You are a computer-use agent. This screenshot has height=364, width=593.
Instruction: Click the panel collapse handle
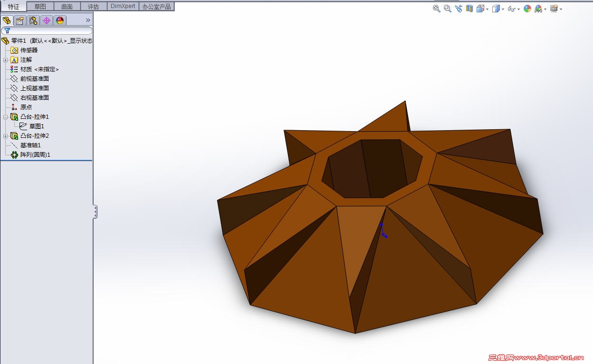95,211
